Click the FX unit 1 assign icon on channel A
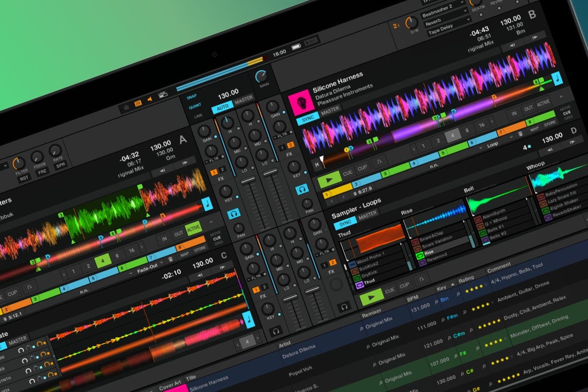 point(214,171)
